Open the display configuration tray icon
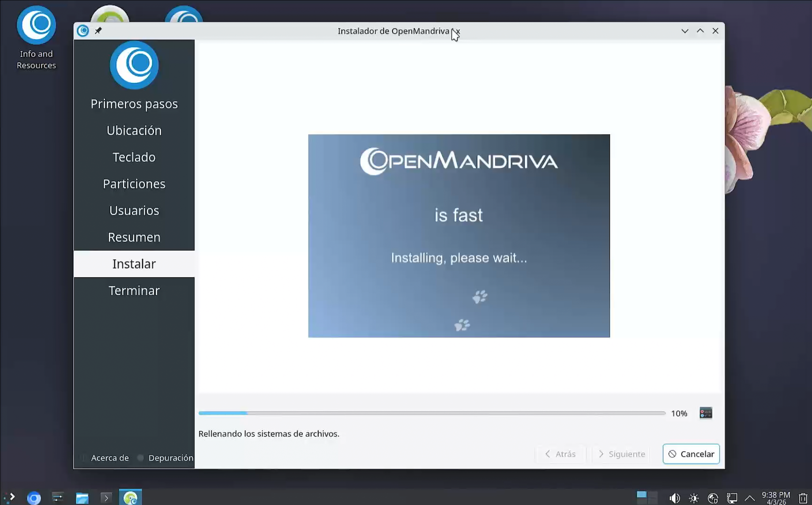 pyautogui.click(x=732, y=498)
